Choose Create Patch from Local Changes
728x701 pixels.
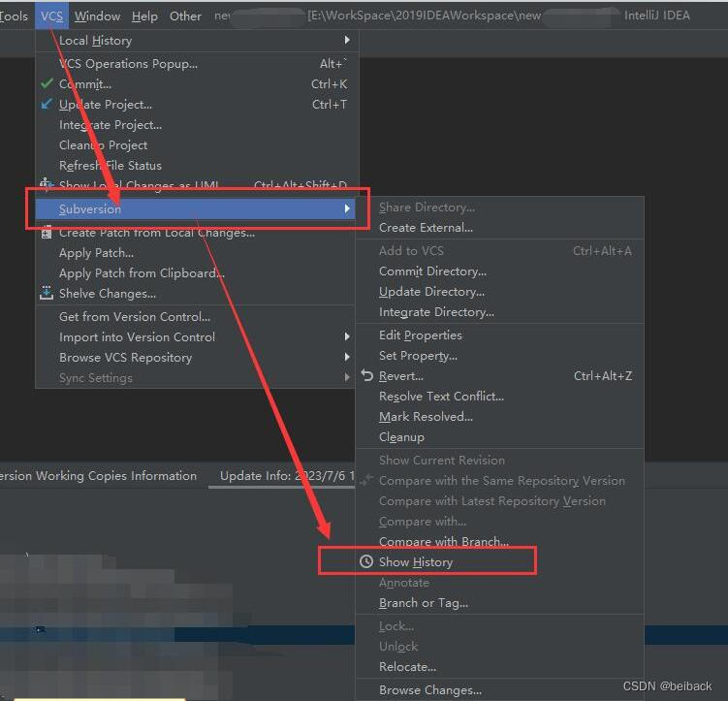(x=195, y=232)
